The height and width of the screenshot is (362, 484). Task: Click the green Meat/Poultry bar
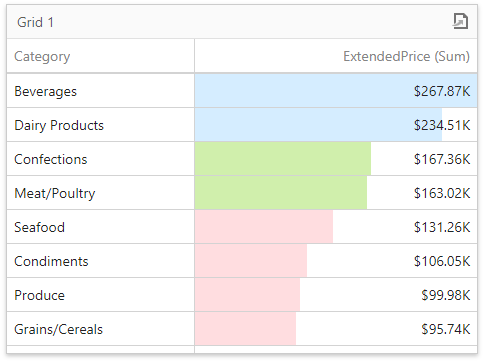coord(281,193)
